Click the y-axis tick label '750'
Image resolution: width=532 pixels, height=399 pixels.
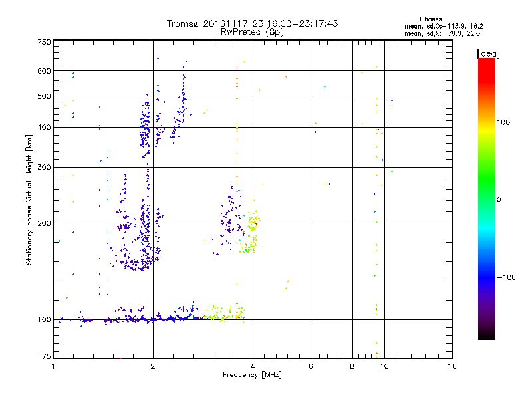tap(44, 42)
